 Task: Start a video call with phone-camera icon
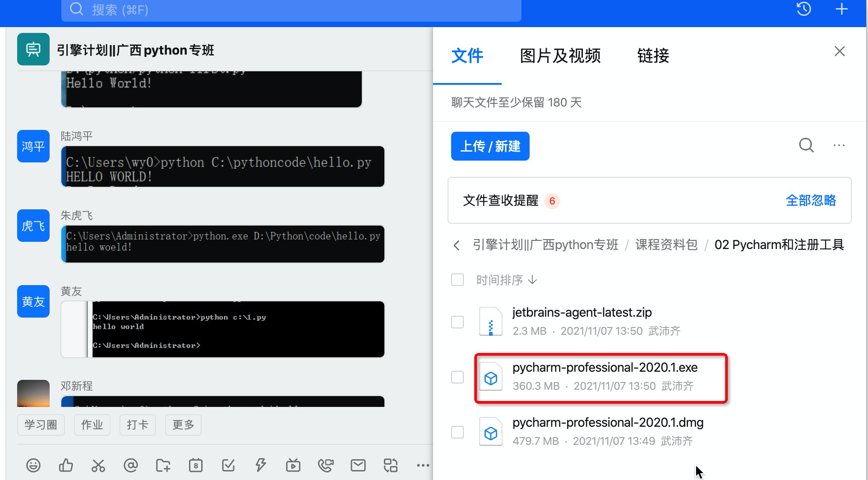point(326,465)
